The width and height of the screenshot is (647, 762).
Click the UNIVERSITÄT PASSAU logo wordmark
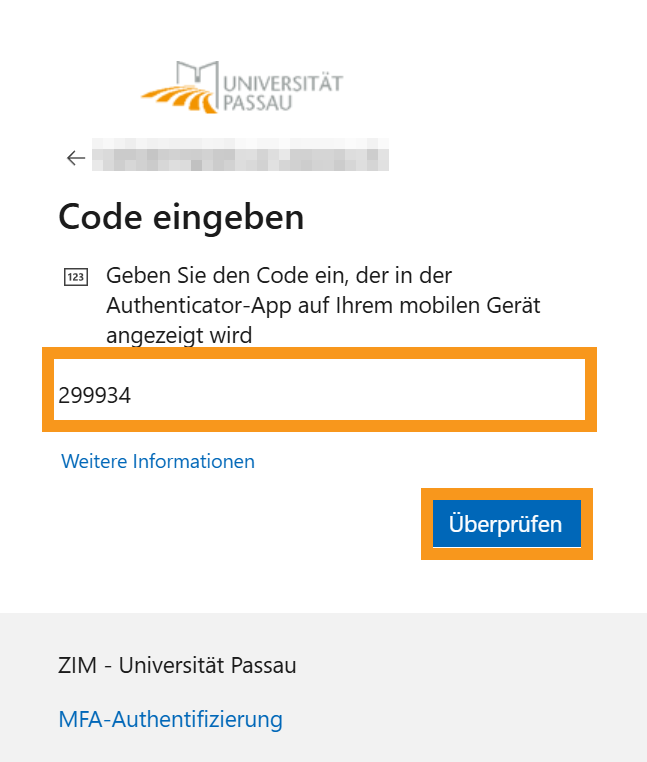283,92
